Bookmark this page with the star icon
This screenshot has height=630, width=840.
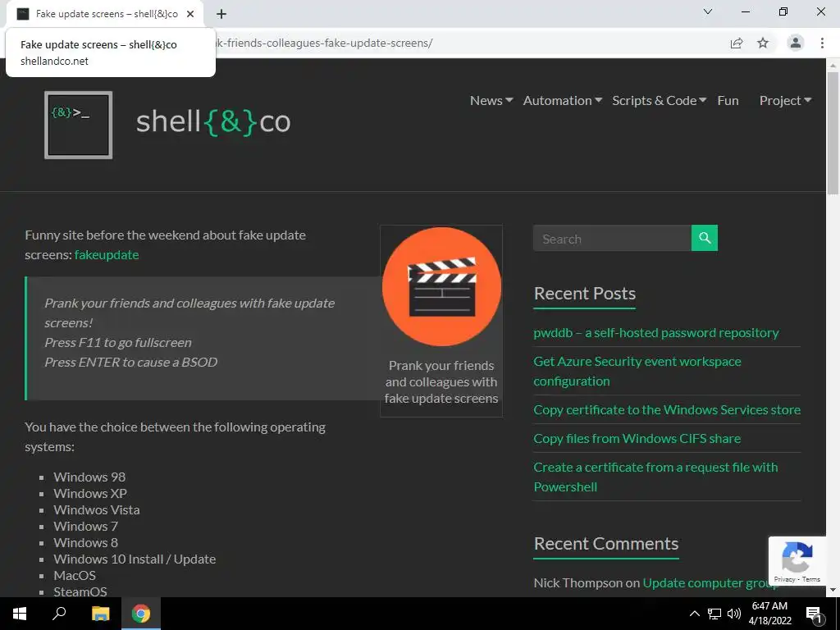click(x=763, y=43)
